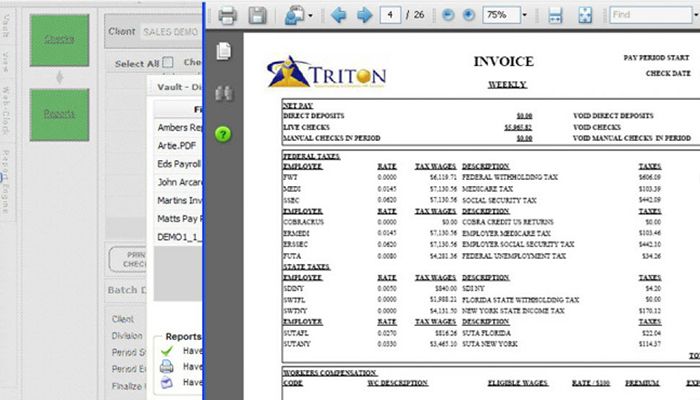Image resolution: width=700 pixels, height=400 pixels.
Task: Click the WORKERS COMPENSATION heading
Action: click(x=330, y=372)
